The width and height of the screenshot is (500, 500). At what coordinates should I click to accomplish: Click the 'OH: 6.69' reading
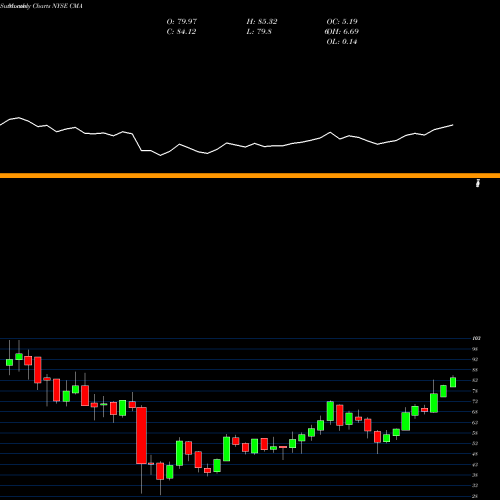click(x=342, y=32)
